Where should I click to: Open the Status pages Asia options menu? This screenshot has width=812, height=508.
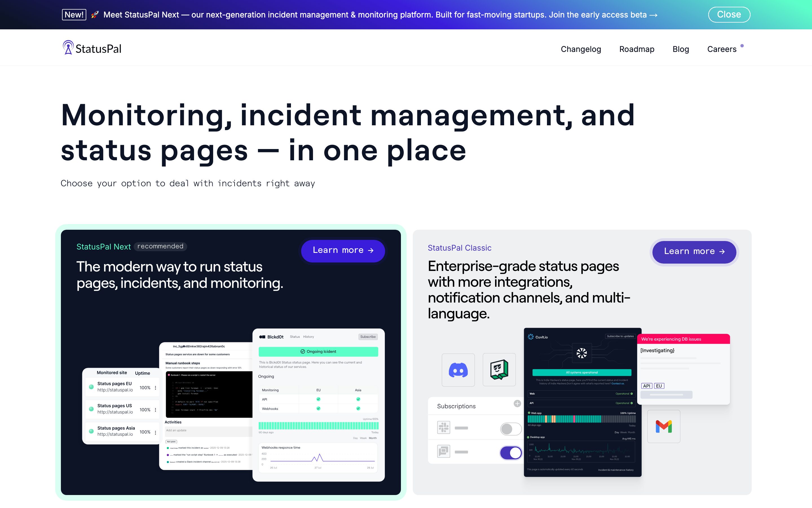click(155, 432)
